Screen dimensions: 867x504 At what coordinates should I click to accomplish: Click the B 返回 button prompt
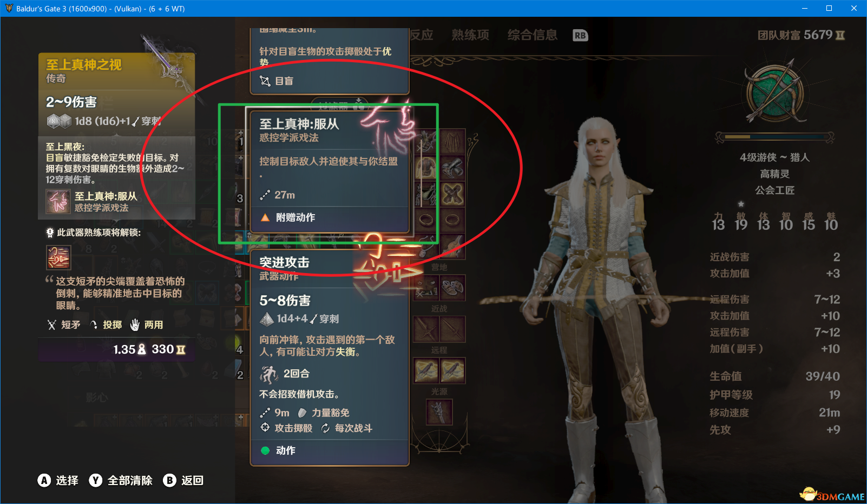click(x=183, y=480)
